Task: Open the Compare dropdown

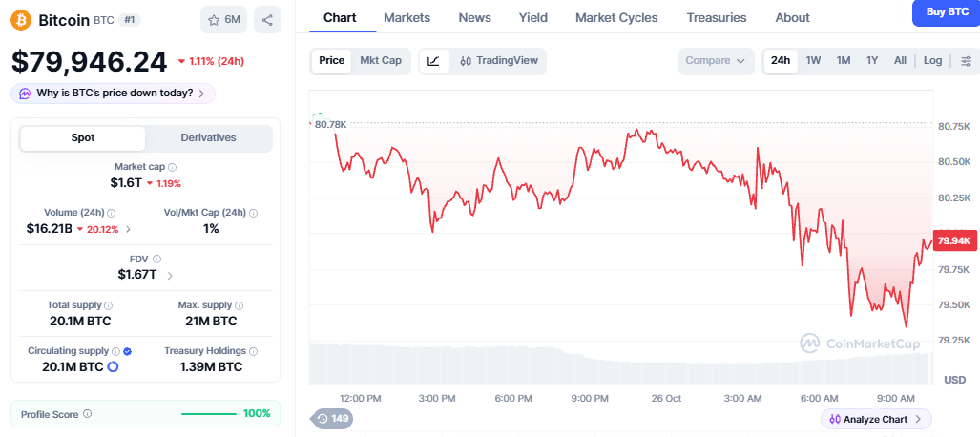Action: click(716, 61)
